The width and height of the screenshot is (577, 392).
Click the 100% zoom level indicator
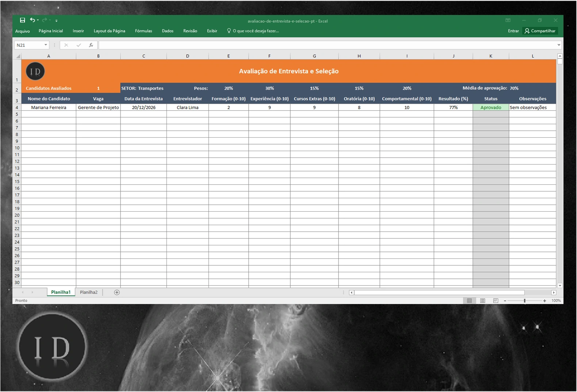pyautogui.click(x=556, y=301)
